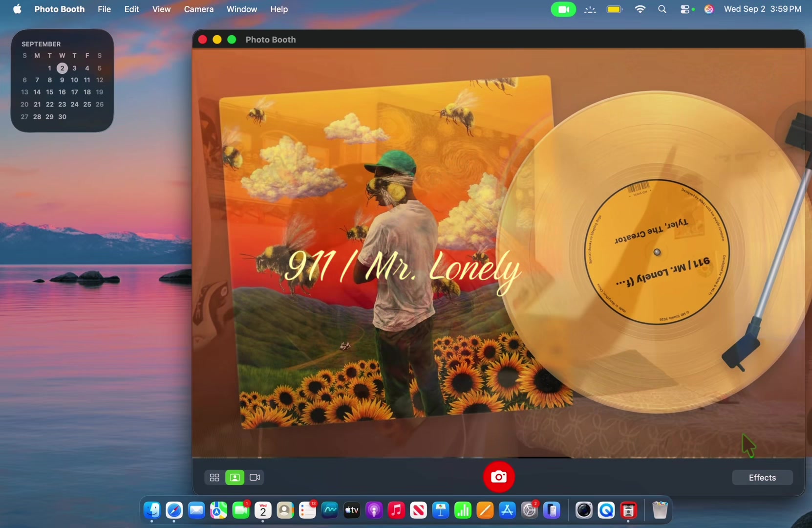Open Spotlight search from the menu bar
The height and width of the screenshot is (528, 812).
(662, 9)
